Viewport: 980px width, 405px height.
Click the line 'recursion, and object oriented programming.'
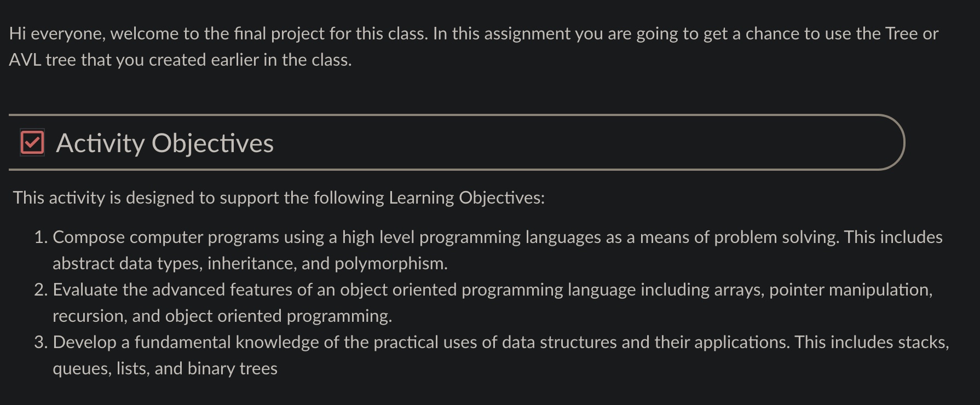tap(222, 316)
